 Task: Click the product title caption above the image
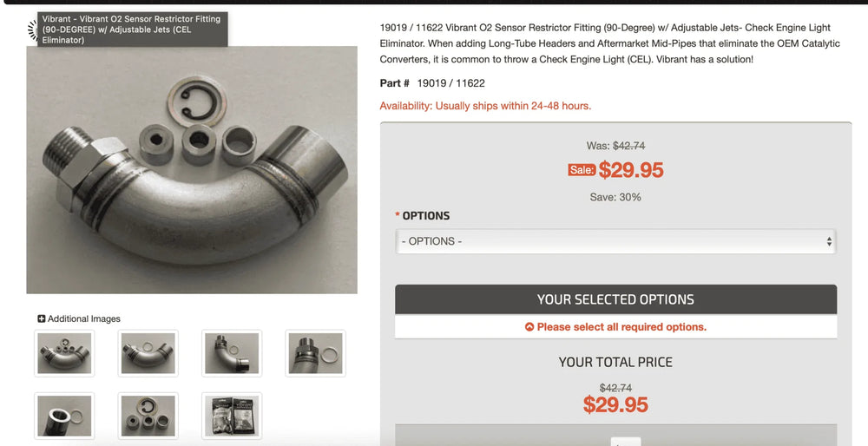point(132,30)
